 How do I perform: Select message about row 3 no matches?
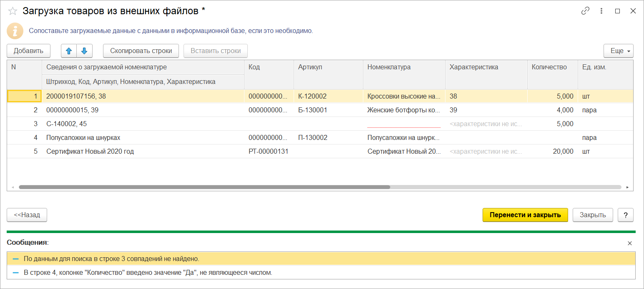coord(111,259)
